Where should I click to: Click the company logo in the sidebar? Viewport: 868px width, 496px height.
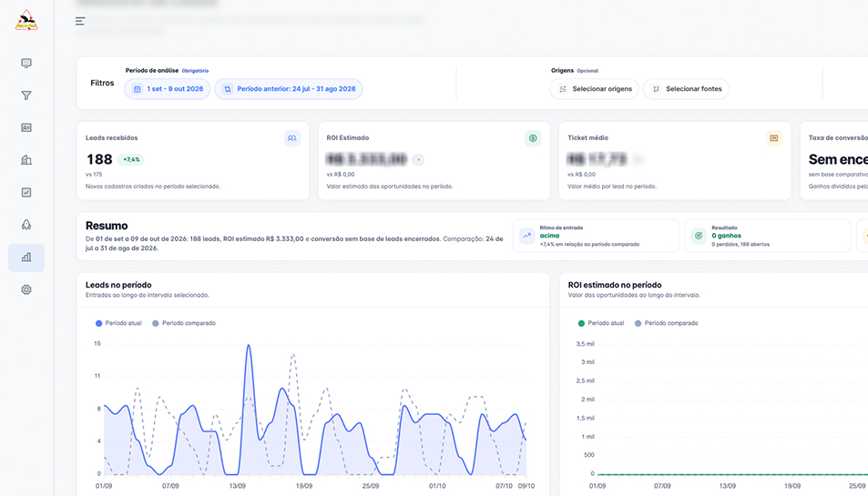[x=26, y=20]
